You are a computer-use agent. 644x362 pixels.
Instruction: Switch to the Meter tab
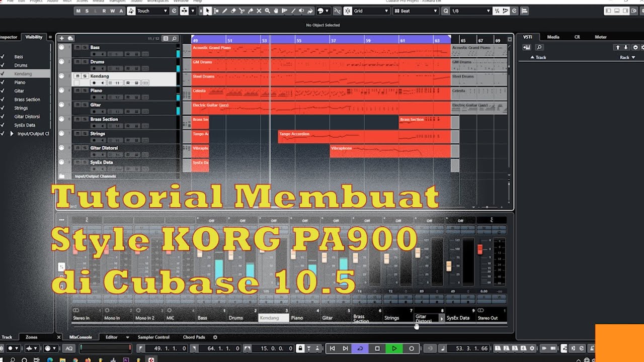point(601,37)
